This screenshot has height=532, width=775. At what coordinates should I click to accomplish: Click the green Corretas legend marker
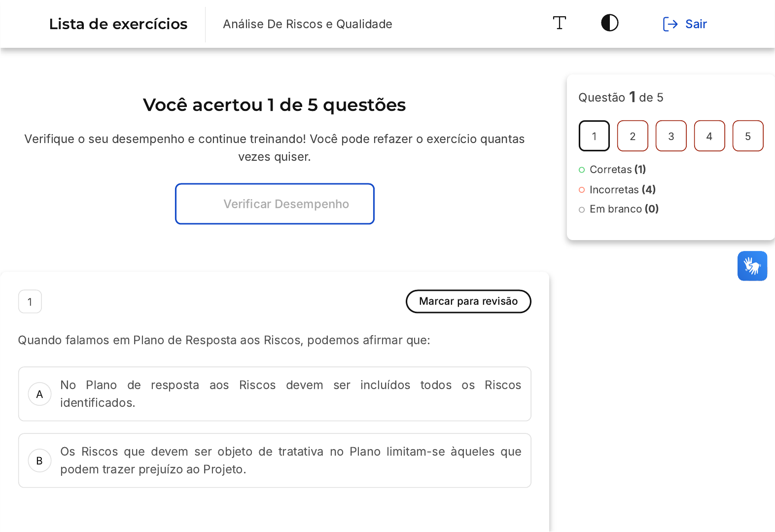582,170
